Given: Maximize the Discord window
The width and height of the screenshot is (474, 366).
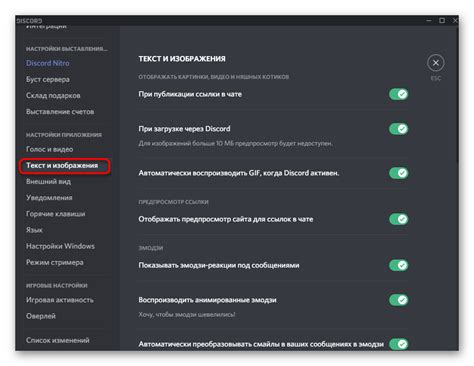Looking at the screenshot, I should 442,21.
